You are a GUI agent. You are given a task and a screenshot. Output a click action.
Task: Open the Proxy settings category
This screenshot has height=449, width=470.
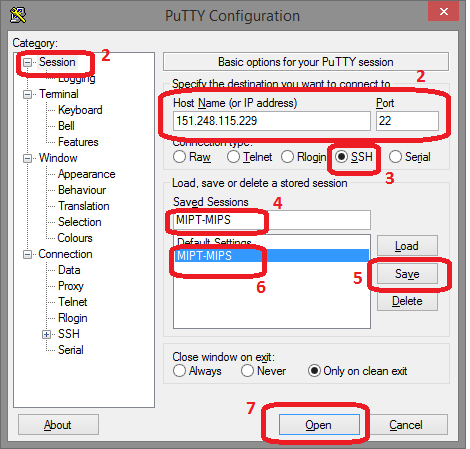coord(71,286)
